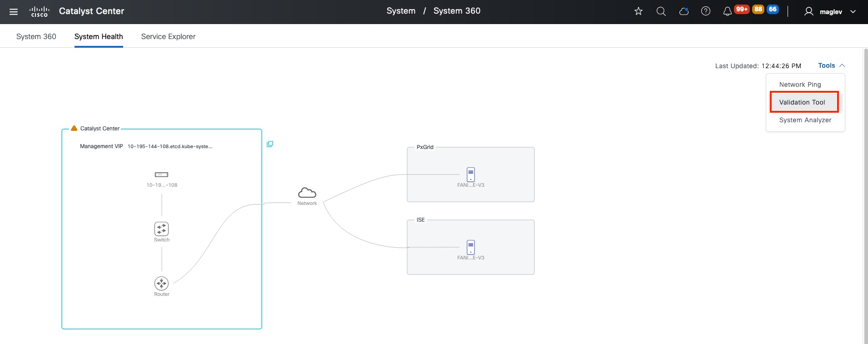This screenshot has height=344, width=868.
Task: Select the Router node icon
Action: pyautogui.click(x=161, y=284)
